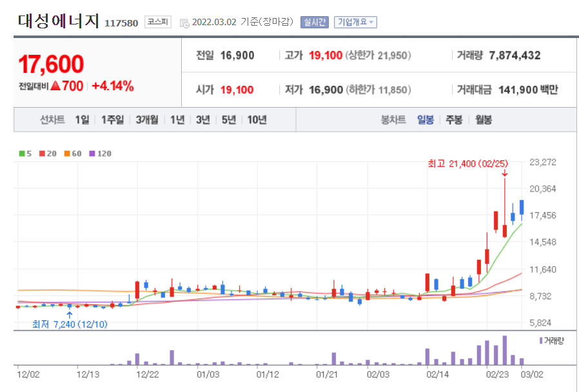Viewport: 579px width, 392px height.
Task: Click the 시가 value 19,100
Action: click(237, 90)
